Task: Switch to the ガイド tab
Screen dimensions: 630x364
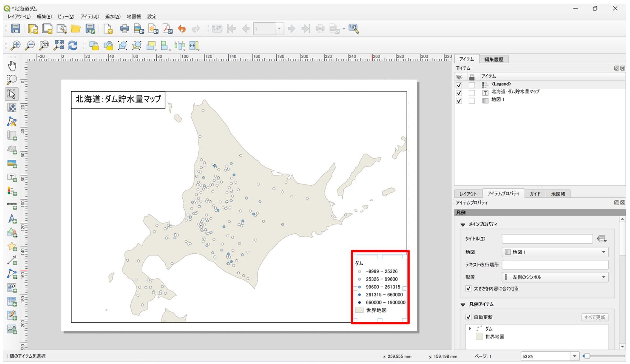Action: tap(535, 194)
